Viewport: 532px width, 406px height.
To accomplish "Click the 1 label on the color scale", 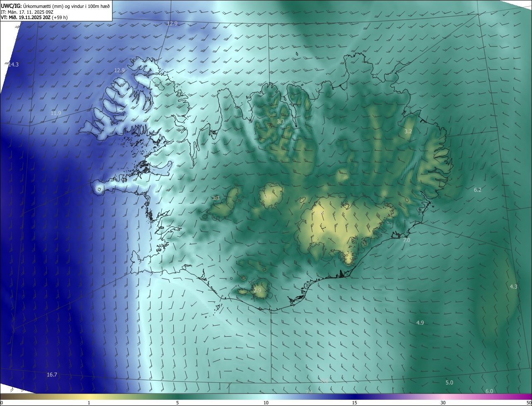I will 89,403.
